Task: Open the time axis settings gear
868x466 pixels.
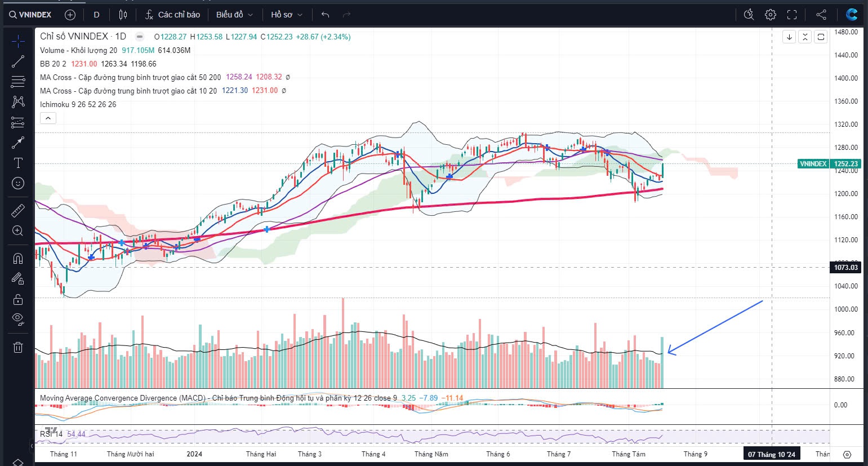Action: click(x=847, y=454)
